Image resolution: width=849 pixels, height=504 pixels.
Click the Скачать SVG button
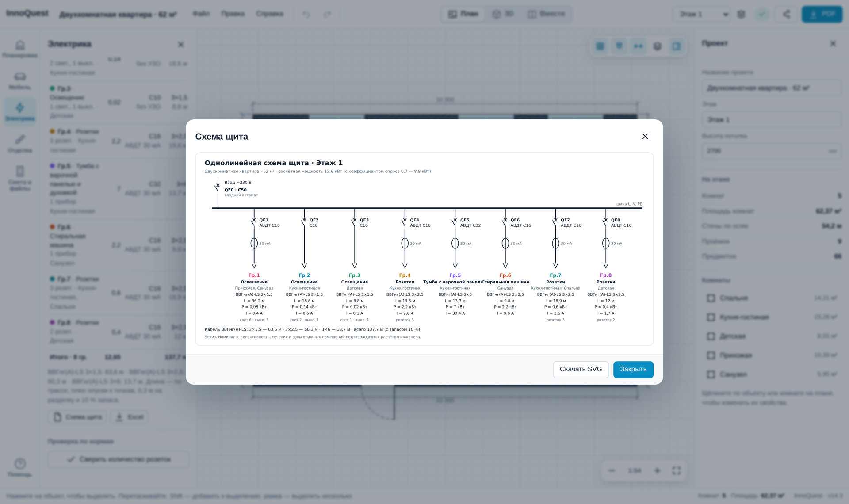(581, 370)
